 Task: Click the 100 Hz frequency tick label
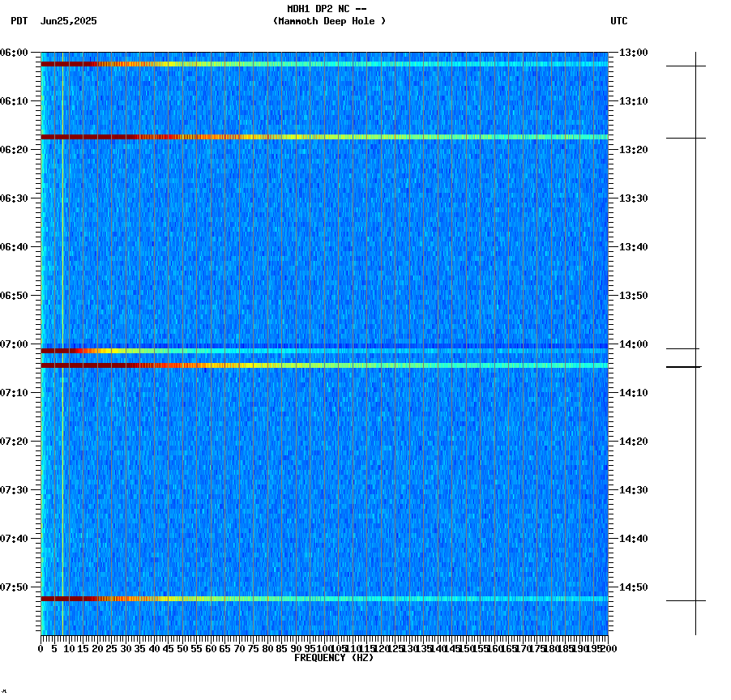click(324, 648)
